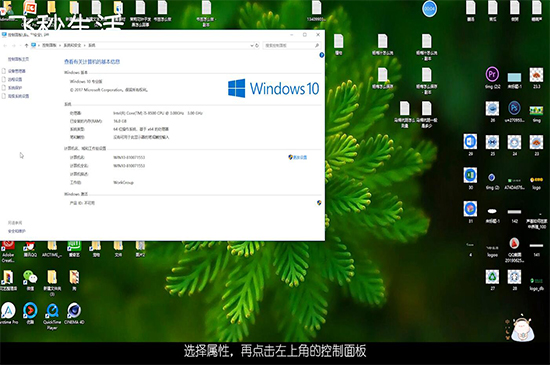This screenshot has height=365, width=550.
Task: Open Arctime Pro desktop shortcut
Action: pyautogui.click(x=8, y=314)
